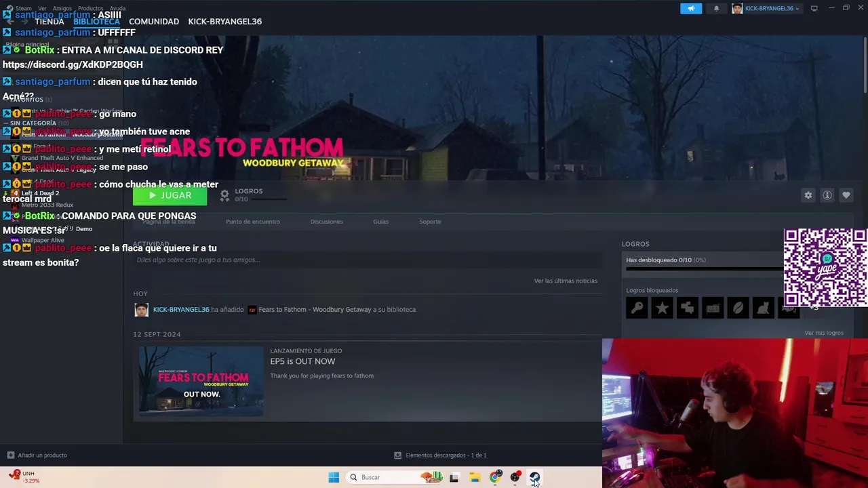Open the game LOGROS gear icon
The image size is (868, 488).
tap(224, 195)
